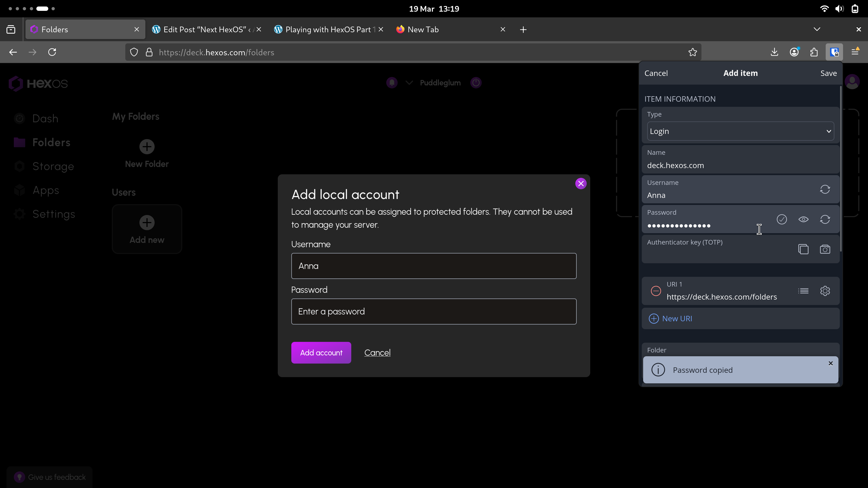Open the Firefox hamburger menu
Image resolution: width=868 pixels, height=488 pixels.
pyautogui.click(x=855, y=52)
